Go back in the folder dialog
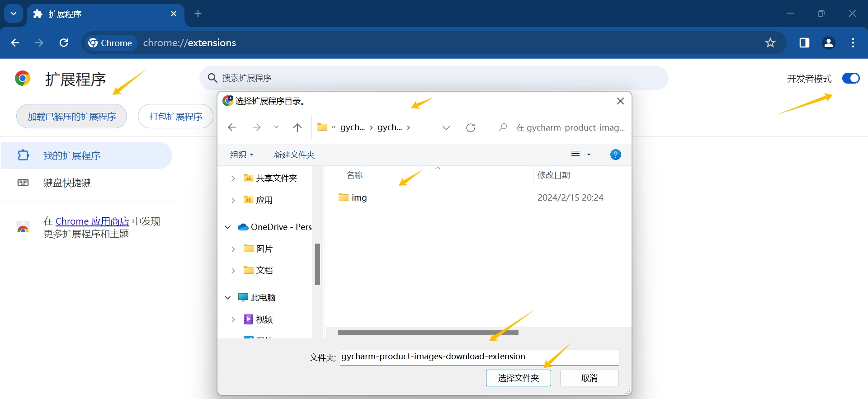Screen dimensions: 868x399 click(232, 127)
